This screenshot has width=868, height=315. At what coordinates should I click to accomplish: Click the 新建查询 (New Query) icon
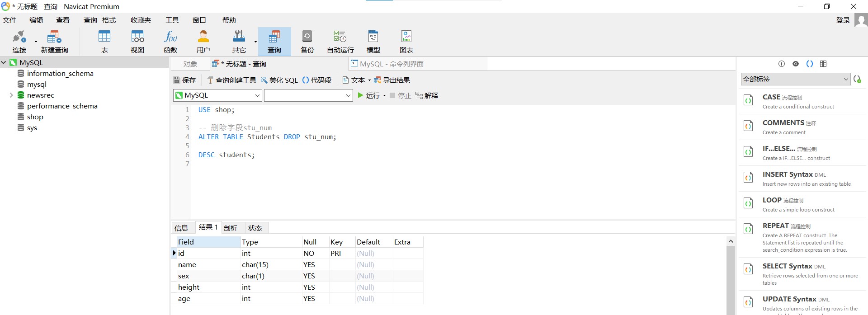click(54, 42)
